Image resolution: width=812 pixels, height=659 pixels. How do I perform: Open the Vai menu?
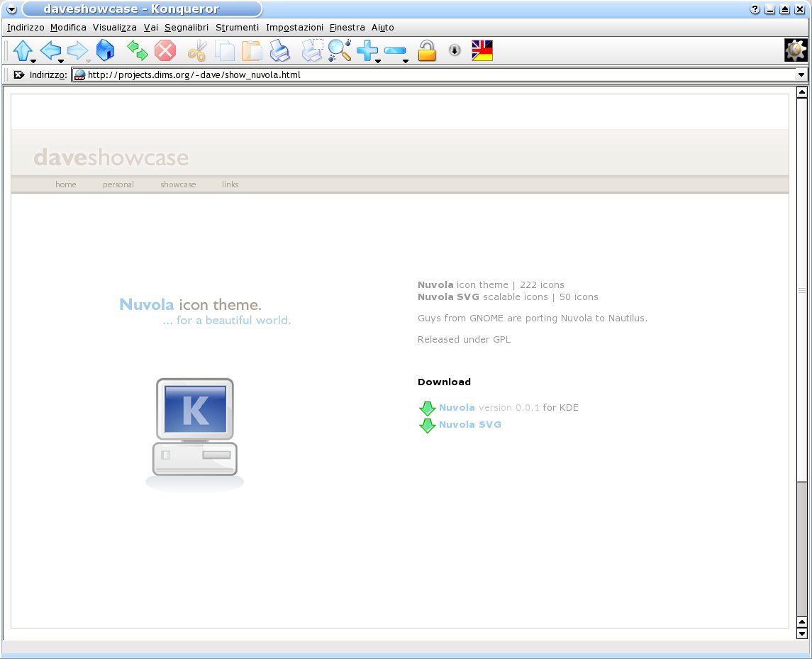coord(150,28)
